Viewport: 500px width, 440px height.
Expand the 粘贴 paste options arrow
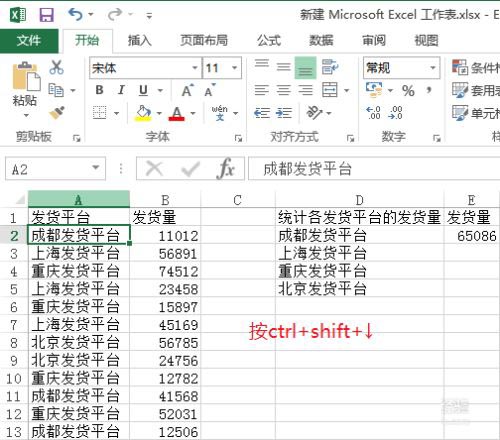point(26,116)
